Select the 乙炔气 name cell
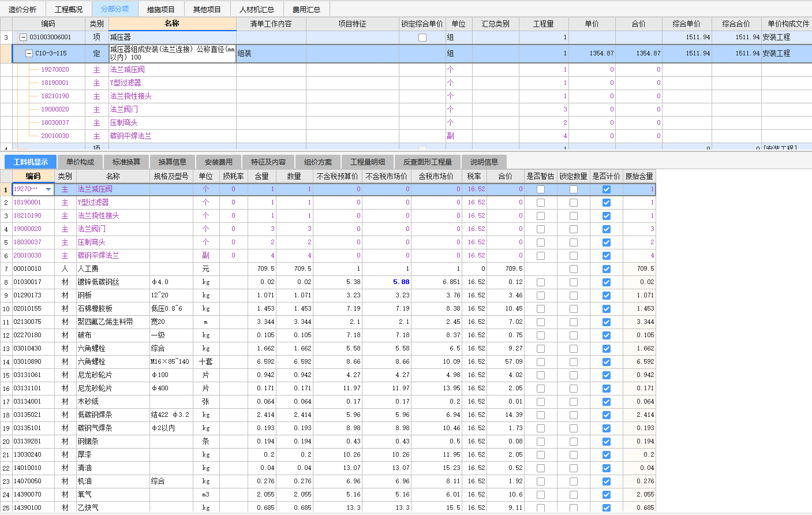Image resolution: width=812 pixels, height=515 pixels. pos(113,508)
